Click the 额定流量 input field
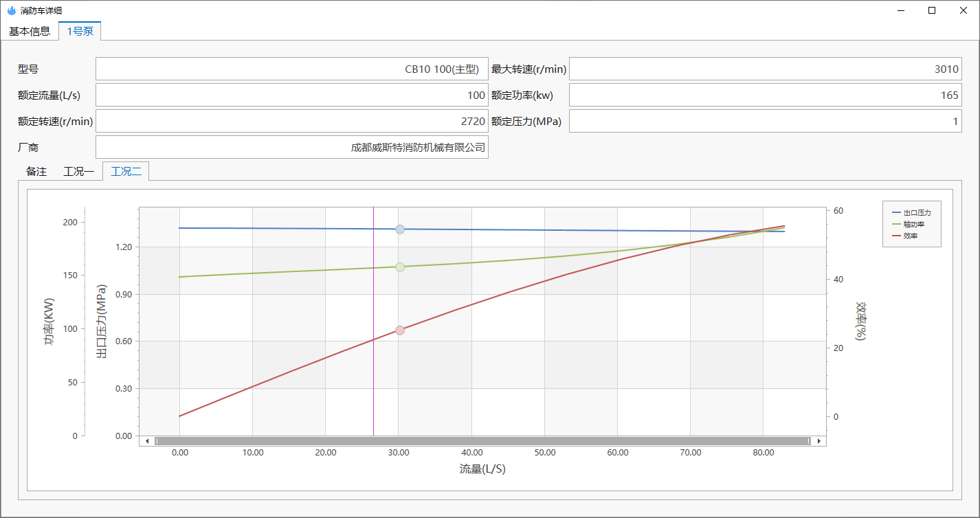Image resolution: width=980 pixels, height=518 pixels. (x=292, y=95)
